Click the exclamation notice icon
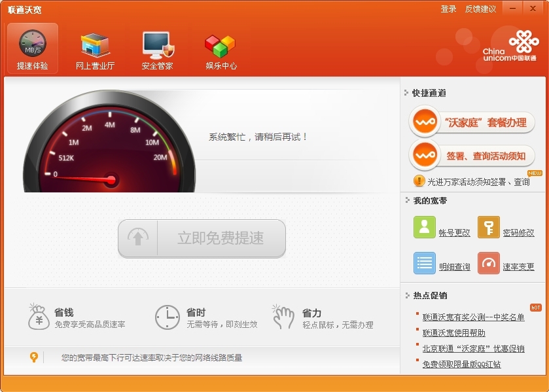 (x=419, y=181)
